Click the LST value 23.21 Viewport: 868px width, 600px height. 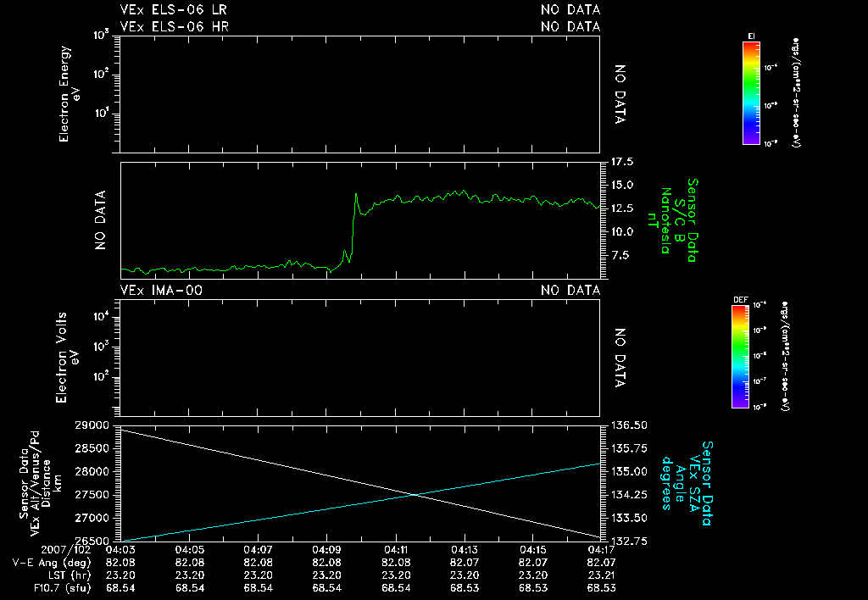click(602, 575)
